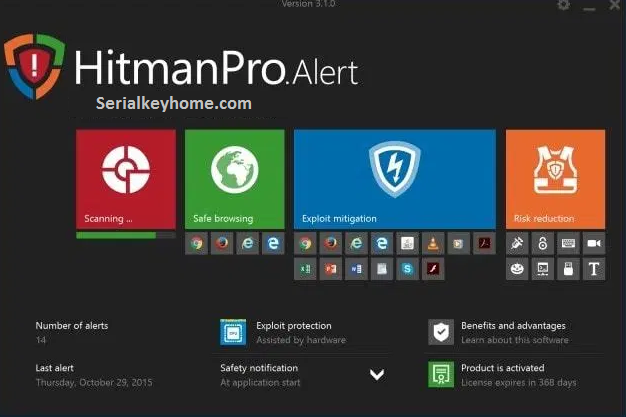Expand the Safety notification dropdown chevron
The width and height of the screenshot is (626, 417).
point(377,375)
